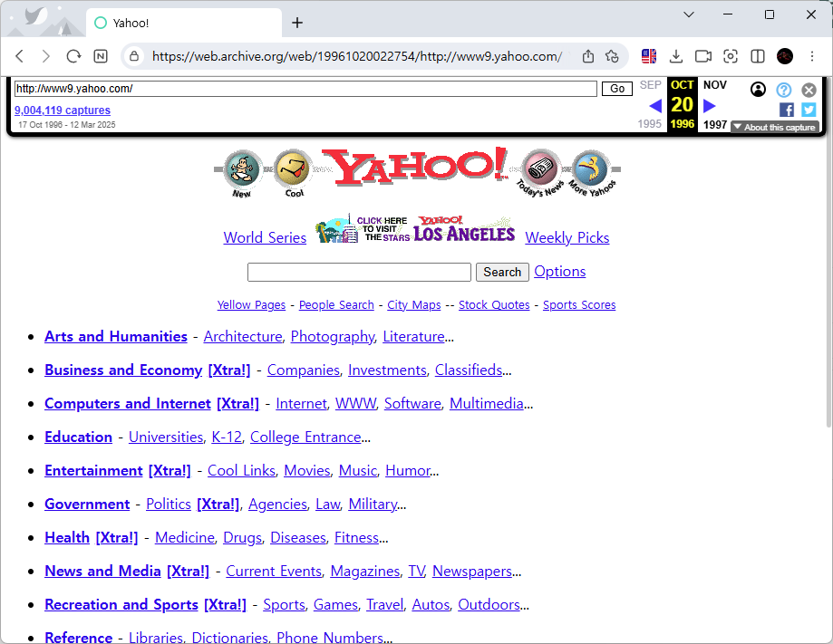This screenshot has width=833, height=644.
Task: Open People Search link
Action: pos(336,304)
